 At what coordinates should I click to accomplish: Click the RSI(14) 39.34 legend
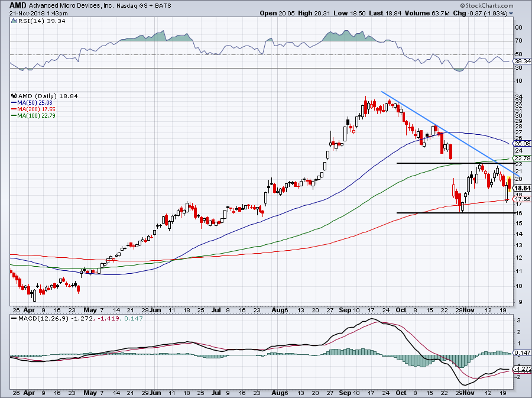(41, 21)
